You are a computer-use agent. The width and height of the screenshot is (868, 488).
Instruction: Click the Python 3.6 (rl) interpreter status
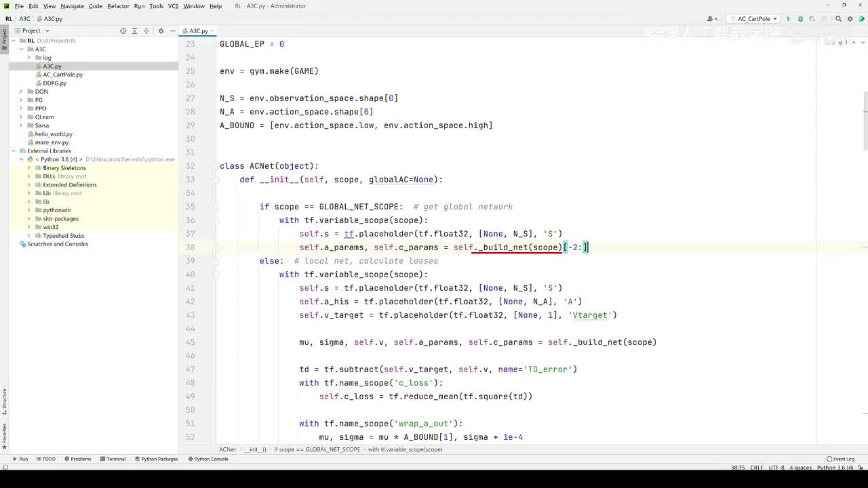(x=835, y=468)
